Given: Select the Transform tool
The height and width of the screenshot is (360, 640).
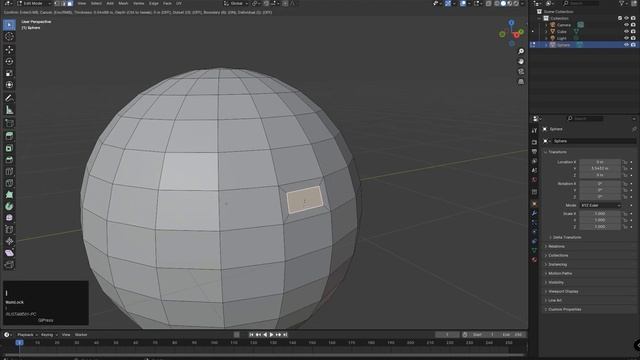Looking at the screenshot, I should point(9,85).
